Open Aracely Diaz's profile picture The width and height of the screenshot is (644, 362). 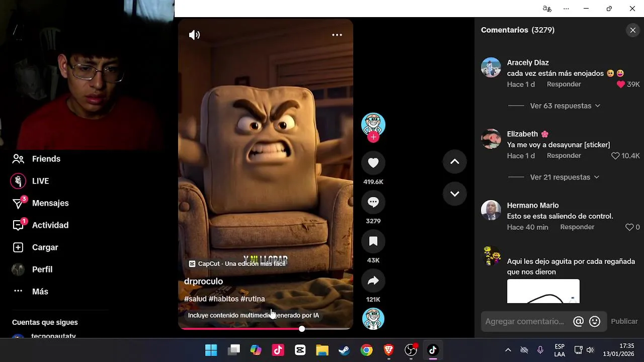point(491,67)
